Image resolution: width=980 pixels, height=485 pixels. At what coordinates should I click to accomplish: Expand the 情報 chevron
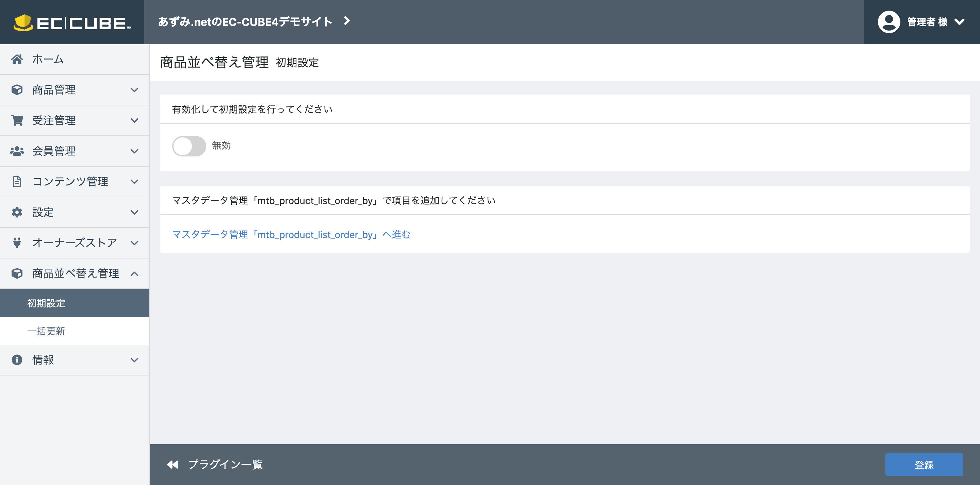click(x=134, y=360)
